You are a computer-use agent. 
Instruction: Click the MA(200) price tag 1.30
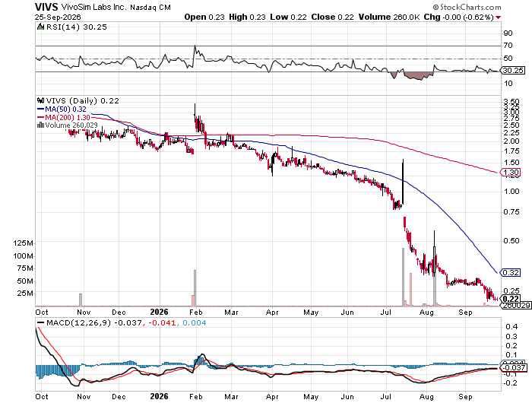[510, 173]
